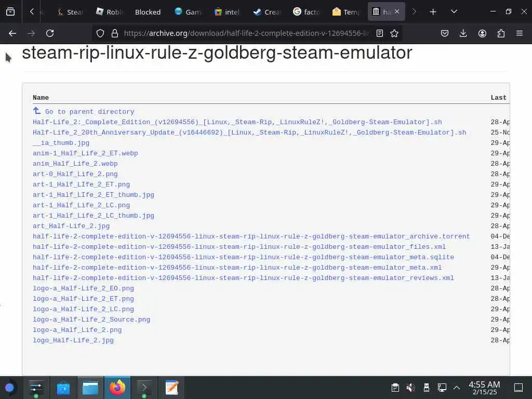
Task: Open Firefox View icon at top left
Action: 10,12
